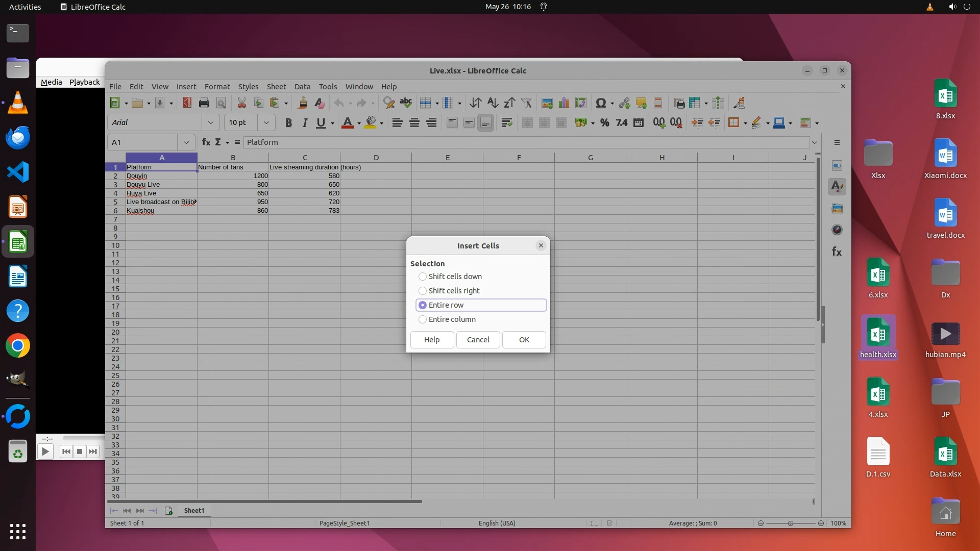Viewport: 980px width, 551px height.
Task: Expand the Name Box dropdown arrow
Action: pyautogui.click(x=186, y=142)
